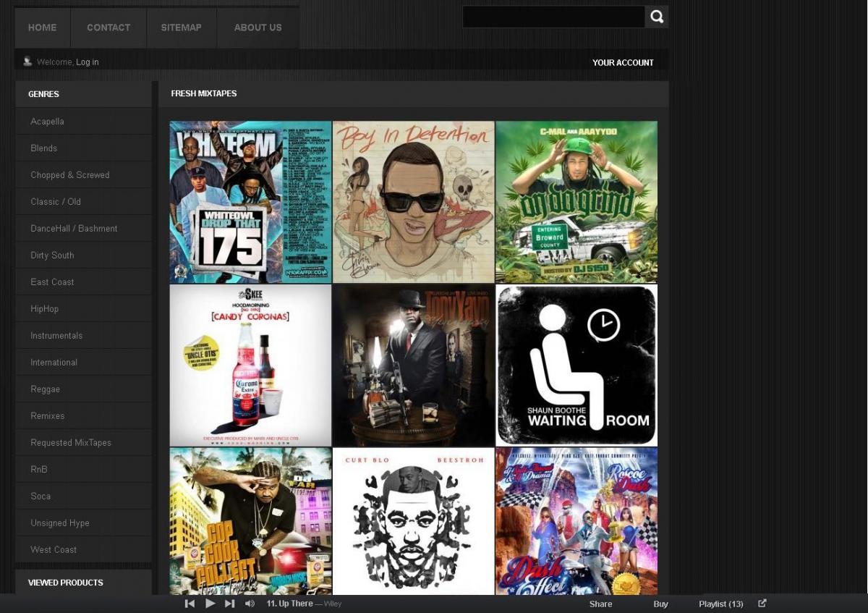The image size is (868, 613).
Task: Click the user icon beside Welcome
Action: (x=27, y=62)
